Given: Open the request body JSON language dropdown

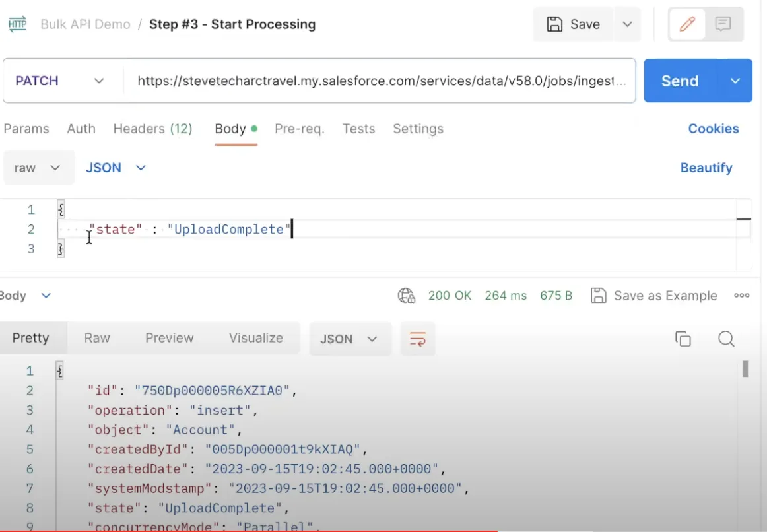Looking at the screenshot, I should tap(116, 168).
